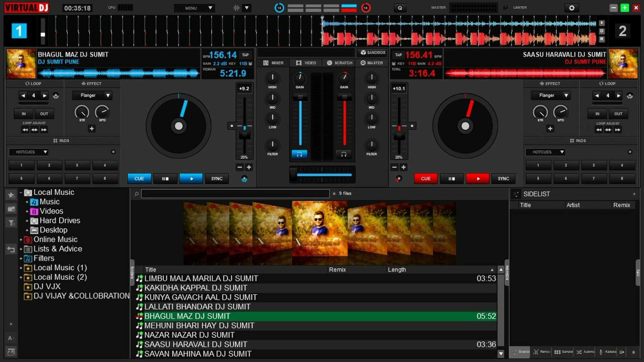Click the filter folder sidebar icon
The image size is (644, 362).
coord(11,223)
